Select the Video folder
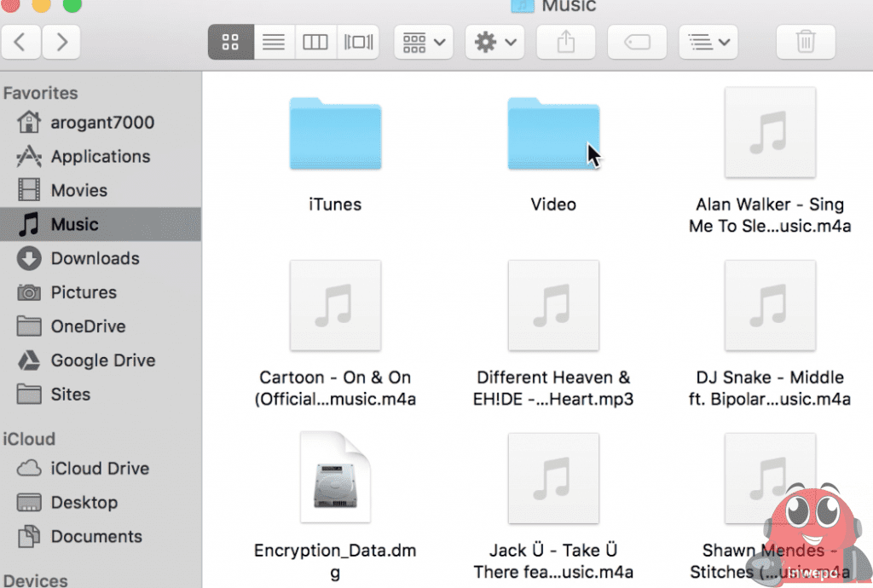This screenshot has width=873, height=588. pyautogui.click(x=553, y=134)
